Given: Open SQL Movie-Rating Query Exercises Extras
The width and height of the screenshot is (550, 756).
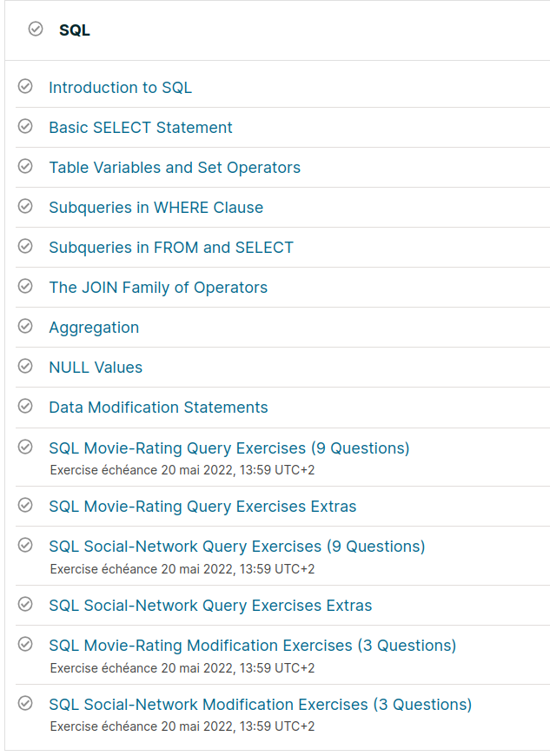Looking at the screenshot, I should pos(202,507).
